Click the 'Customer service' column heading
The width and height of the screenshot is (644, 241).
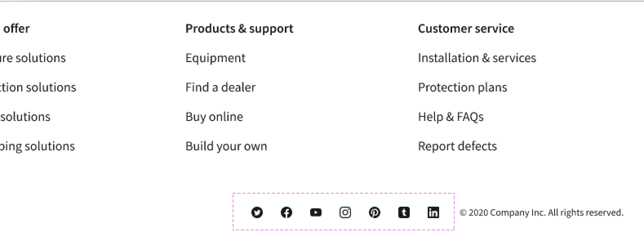pyautogui.click(x=466, y=29)
